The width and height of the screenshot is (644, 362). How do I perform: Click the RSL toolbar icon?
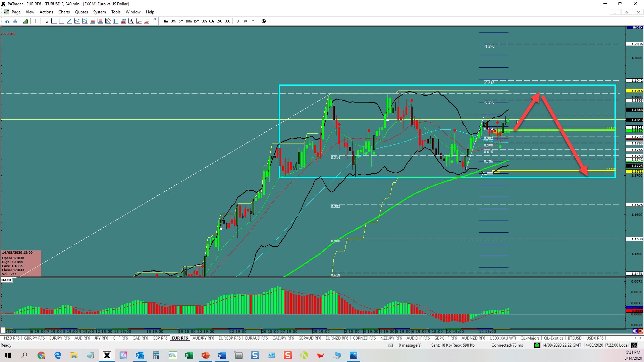[146, 21]
